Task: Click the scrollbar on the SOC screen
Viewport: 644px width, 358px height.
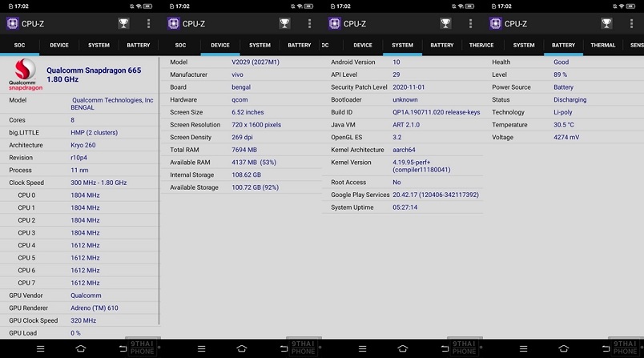Action: (x=159, y=191)
